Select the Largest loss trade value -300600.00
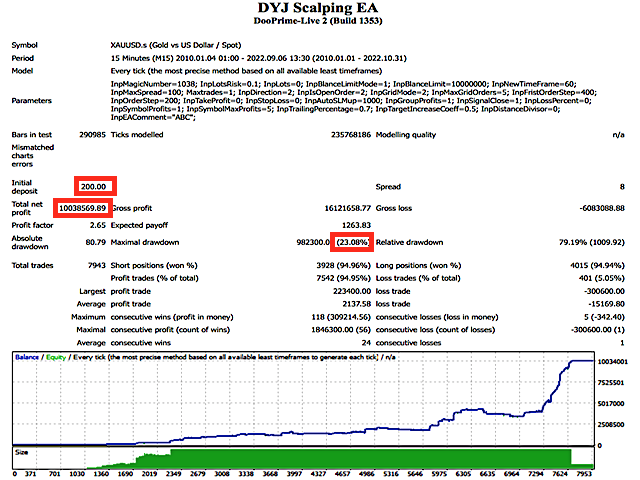 pos(604,291)
